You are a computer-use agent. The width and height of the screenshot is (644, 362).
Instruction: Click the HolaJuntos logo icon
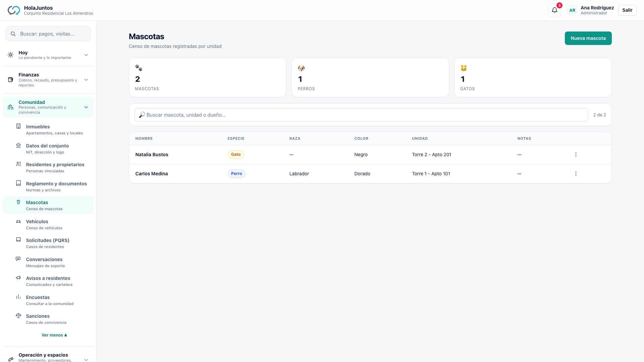[14, 10]
